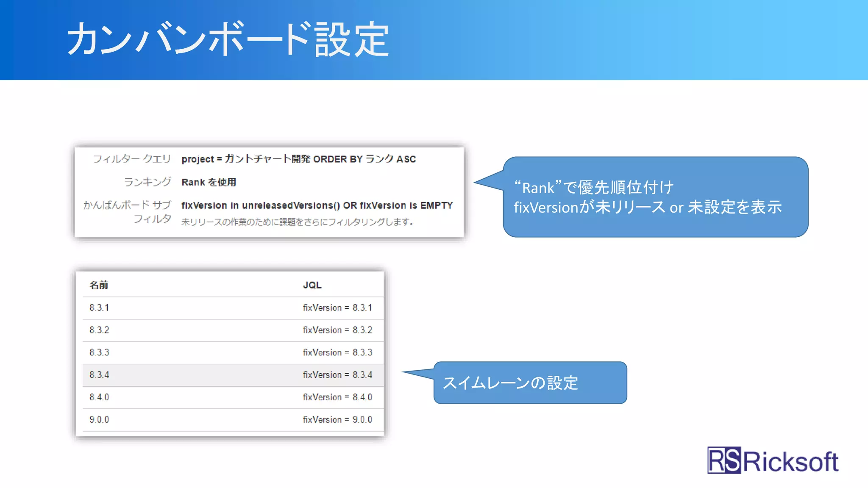Click the fixVersion unreleasedVersions sub-filter text
The image size is (868, 488).
coord(317,205)
